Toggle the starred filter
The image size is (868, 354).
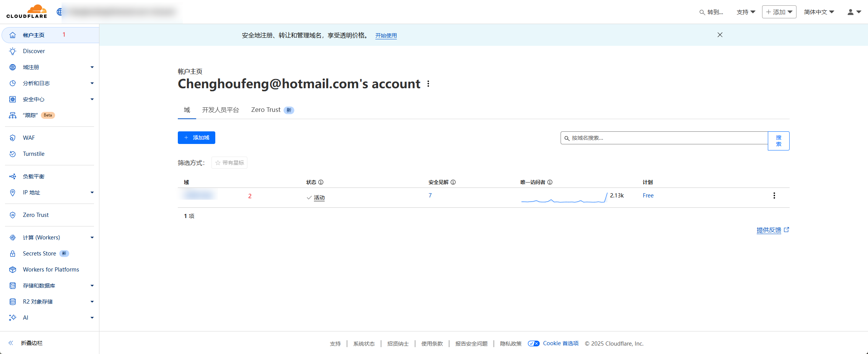(x=229, y=163)
